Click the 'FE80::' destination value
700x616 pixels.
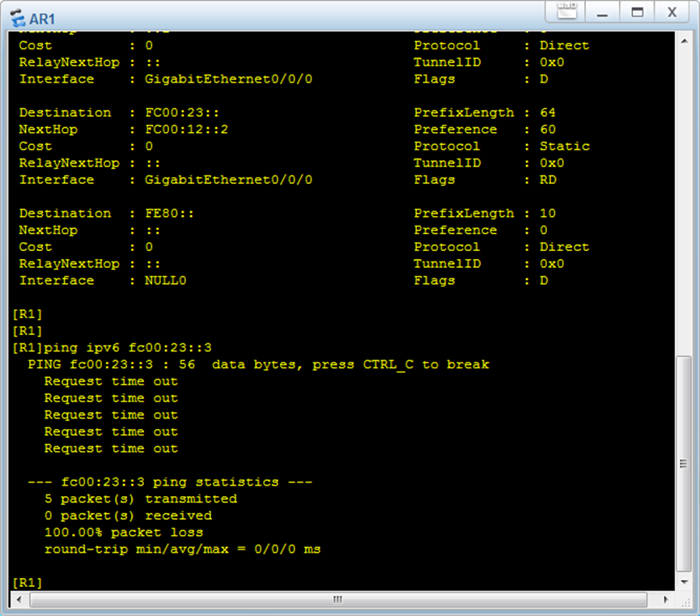(169, 213)
